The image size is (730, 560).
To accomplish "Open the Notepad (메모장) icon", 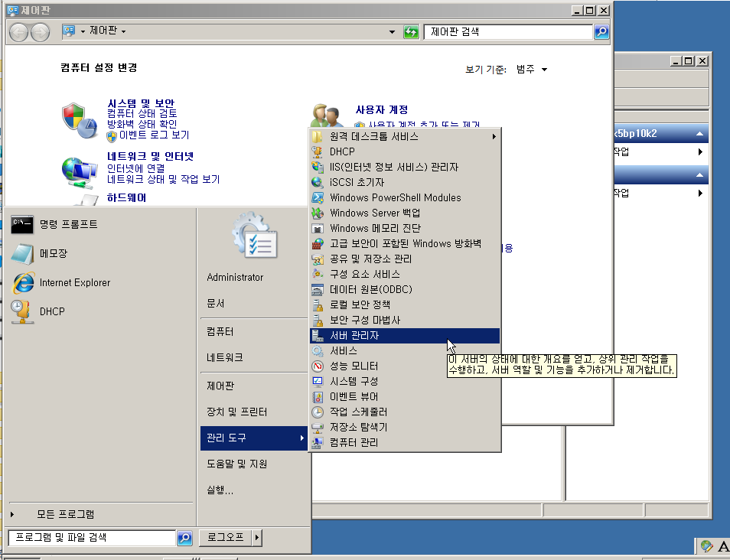I will click(x=22, y=254).
